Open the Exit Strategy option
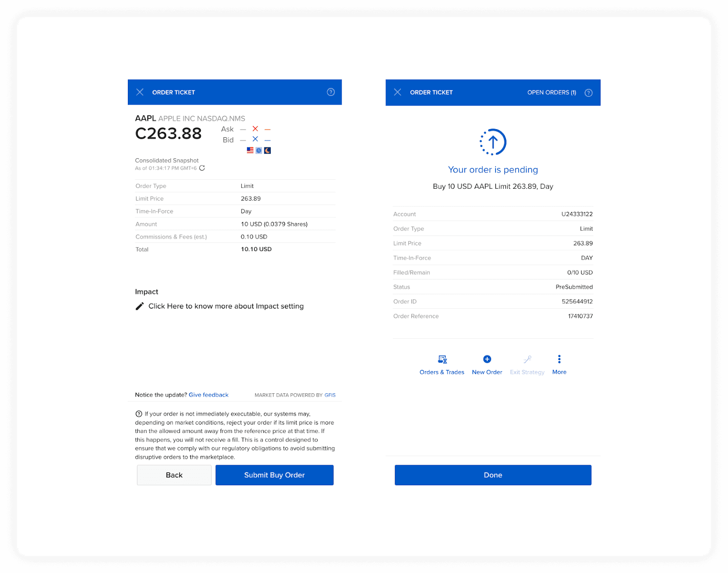The image size is (728, 573). click(527, 364)
